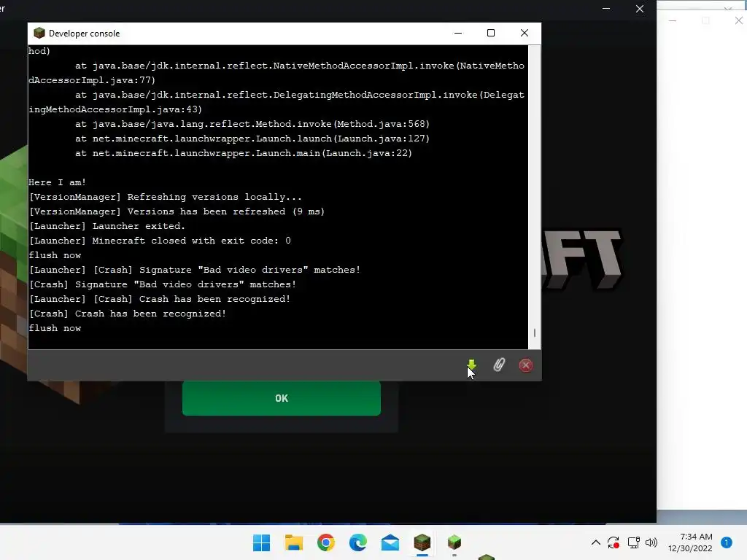Confirm with the green OK button
This screenshot has height=560, width=747.
(282, 398)
